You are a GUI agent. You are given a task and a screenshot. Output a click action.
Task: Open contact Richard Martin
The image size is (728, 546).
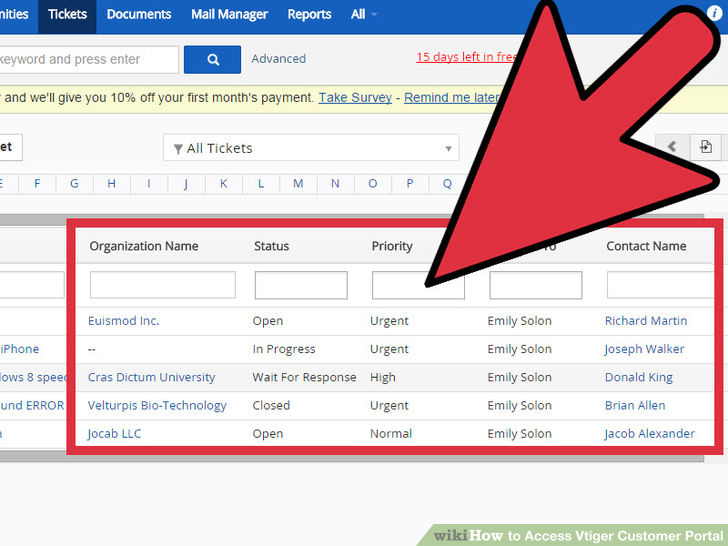[646, 321]
